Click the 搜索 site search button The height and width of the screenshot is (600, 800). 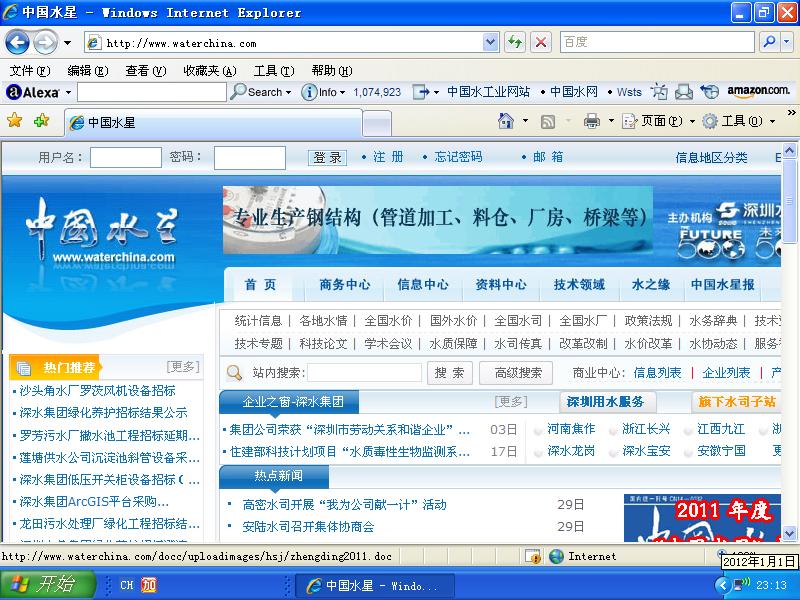[449, 373]
